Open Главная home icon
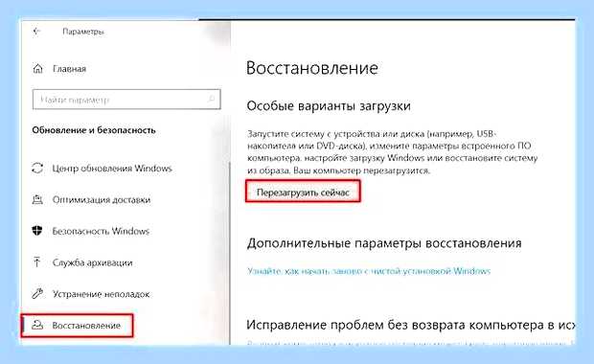The image size is (594, 364). (38, 69)
